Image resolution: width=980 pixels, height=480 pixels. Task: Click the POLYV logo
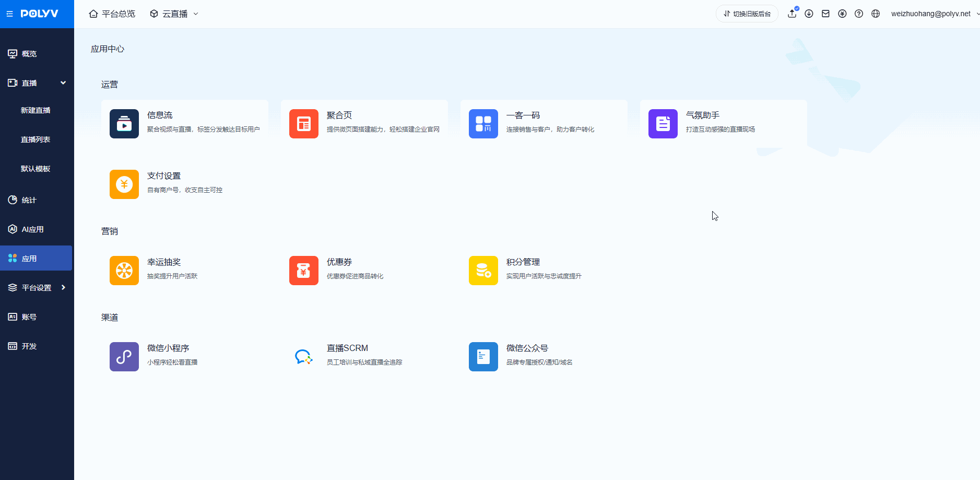40,14
